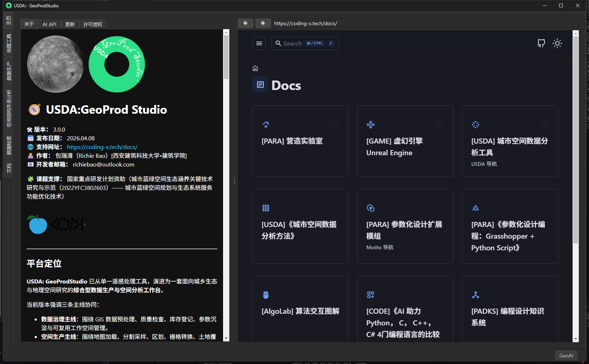Screen dimensions: 589x364
Task: Click the moon image in About panel
Action: [x=55, y=64]
